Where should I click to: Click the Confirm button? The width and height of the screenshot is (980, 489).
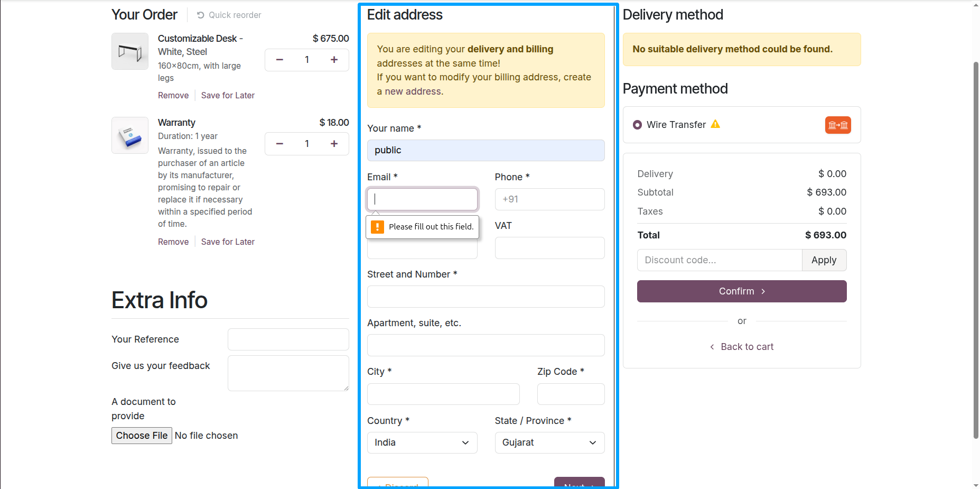coord(742,291)
